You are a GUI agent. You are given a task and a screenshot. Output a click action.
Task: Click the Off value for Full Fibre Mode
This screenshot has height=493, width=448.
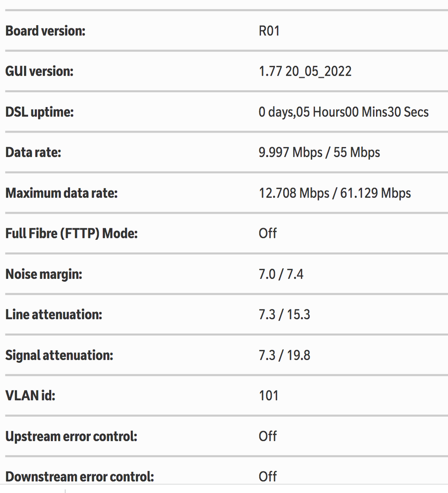[267, 233]
